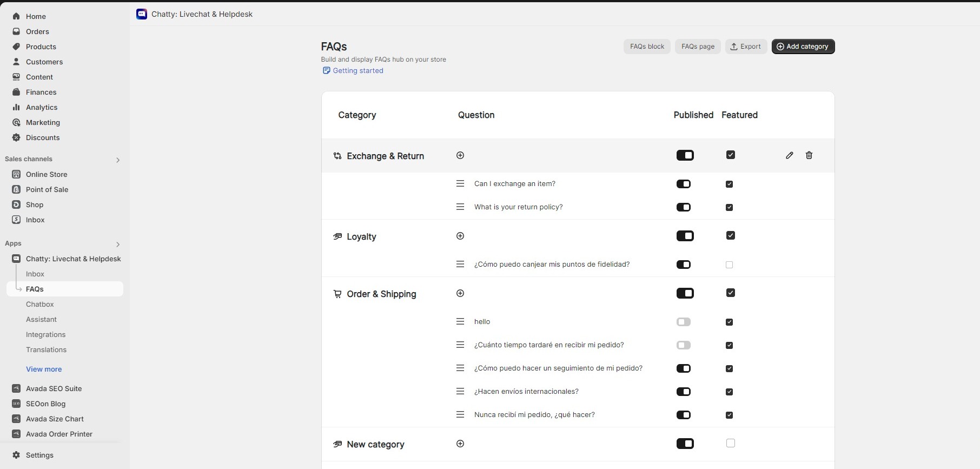Expand the Apps section chevron
980x469 pixels.
(x=118, y=244)
